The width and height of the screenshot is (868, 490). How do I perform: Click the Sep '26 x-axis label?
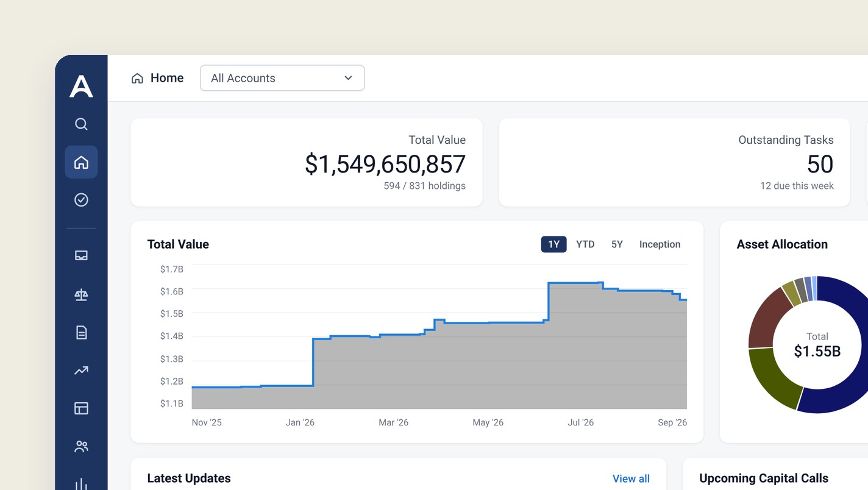click(x=672, y=422)
